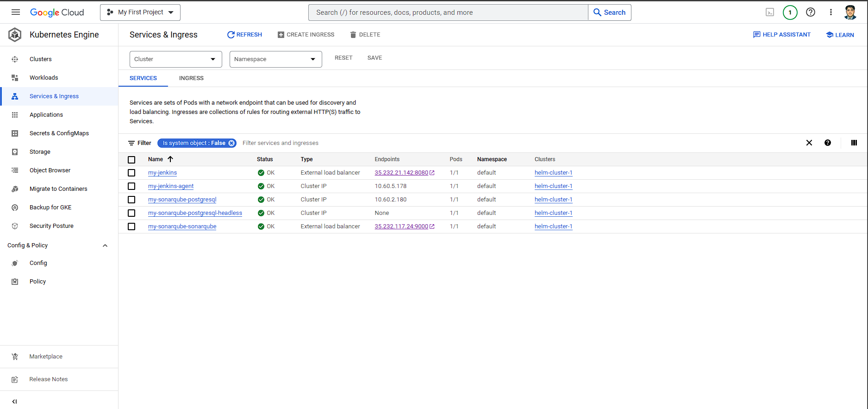Open the help question mark menu
Viewport: 868px width, 409px height.
[x=811, y=13]
